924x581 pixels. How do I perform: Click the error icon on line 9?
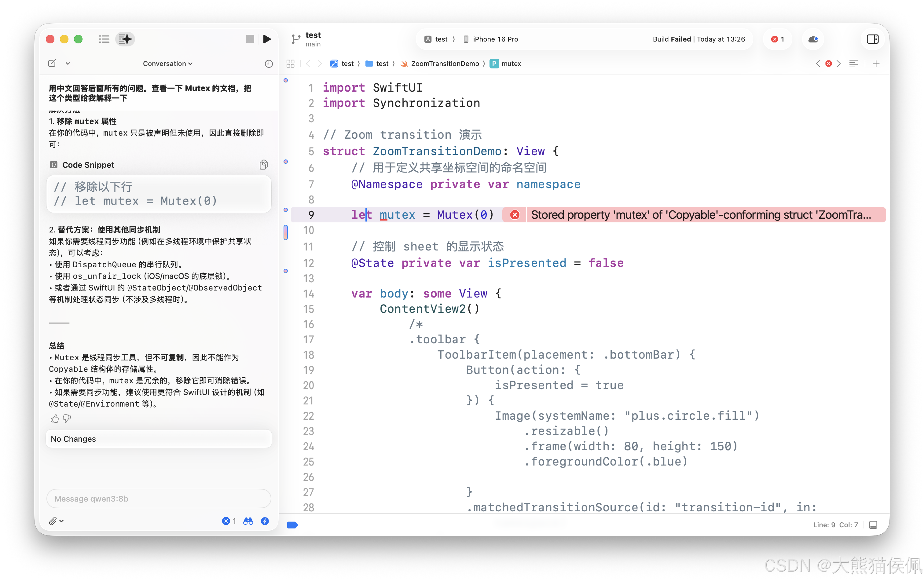pyautogui.click(x=515, y=215)
